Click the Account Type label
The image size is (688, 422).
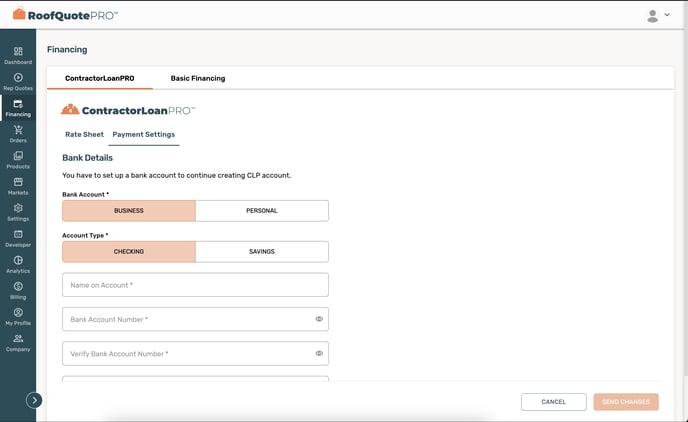[x=85, y=235]
